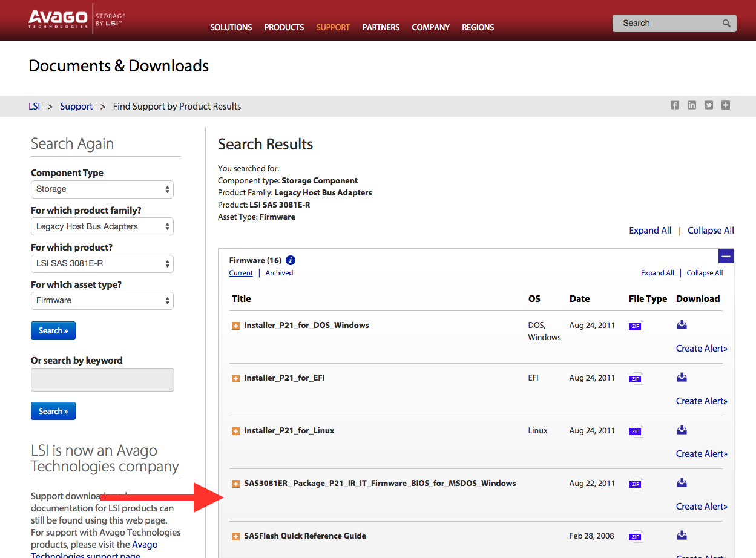Viewport: 756px width, 558px height.
Task: Click download icon for Installer_P21_for_Linux
Action: click(x=682, y=430)
